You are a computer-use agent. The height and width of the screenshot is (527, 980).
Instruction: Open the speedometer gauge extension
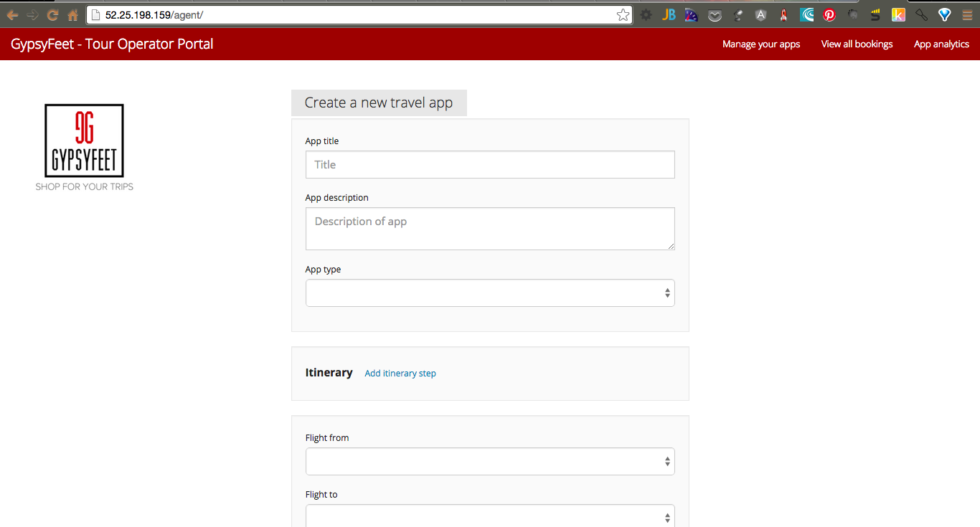[x=692, y=14]
